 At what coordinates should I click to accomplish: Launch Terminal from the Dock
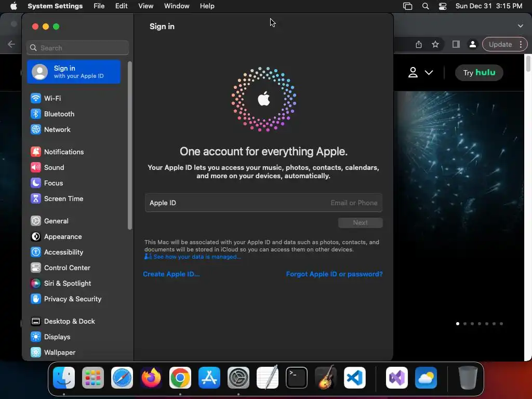[297, 378]
